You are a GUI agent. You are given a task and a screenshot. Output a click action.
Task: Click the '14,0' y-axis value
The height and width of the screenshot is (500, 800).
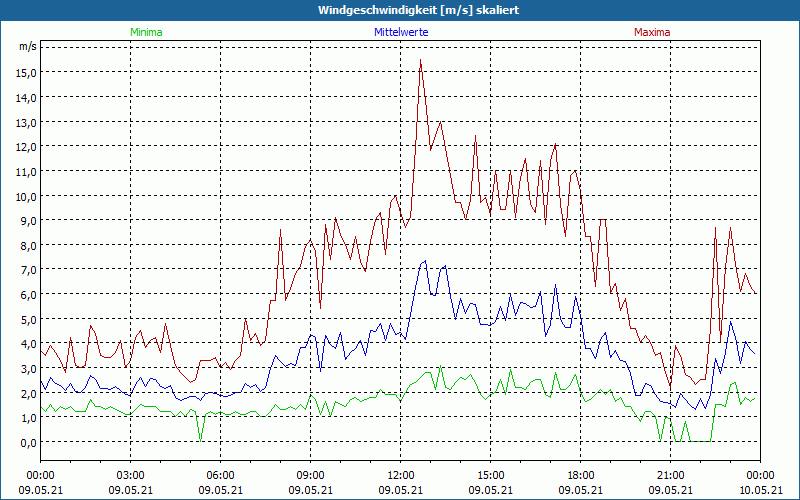pos(26,97)
